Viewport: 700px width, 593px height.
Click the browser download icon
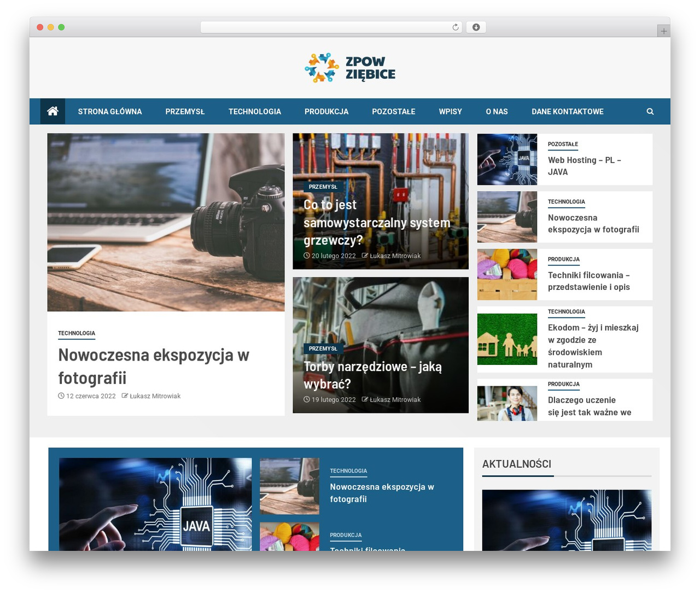476,27
